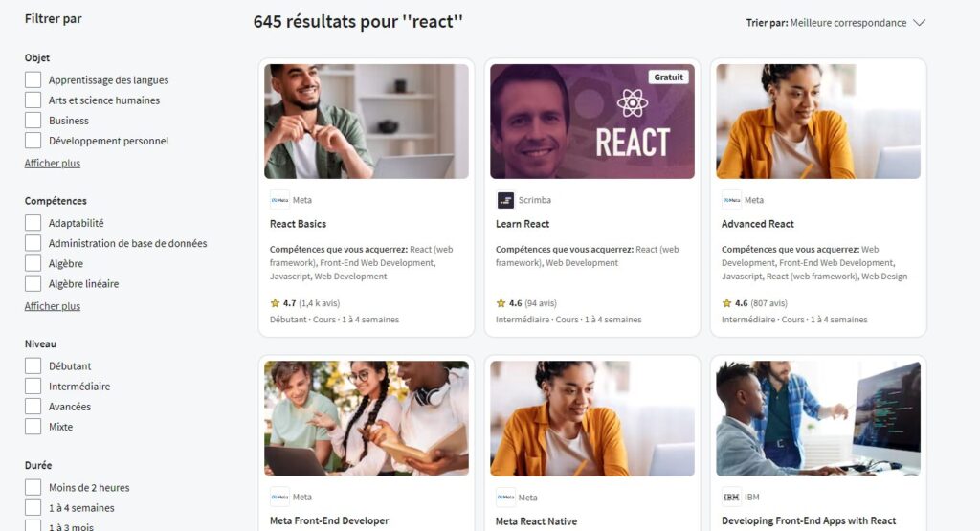Click the Meta logo on Advanced React card
Image resolution: width=980 pixels, height=531 pixels.
pyautogui.click(x=731, y=200)
